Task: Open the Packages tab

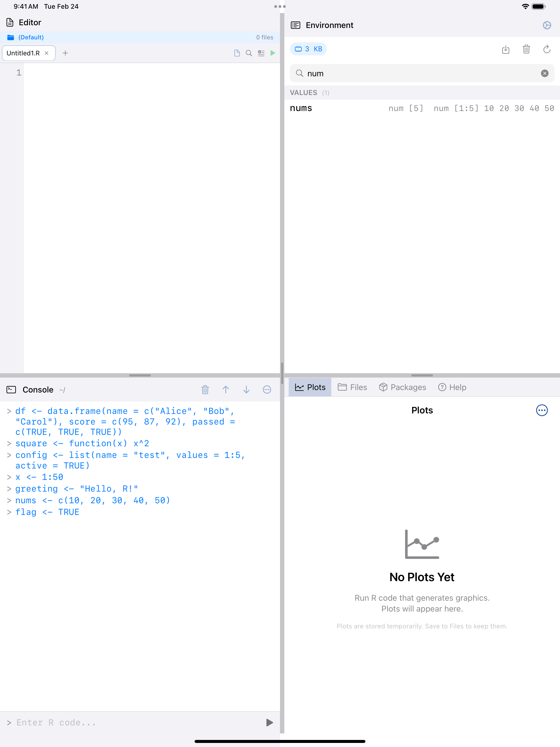Action: point(402,387)
